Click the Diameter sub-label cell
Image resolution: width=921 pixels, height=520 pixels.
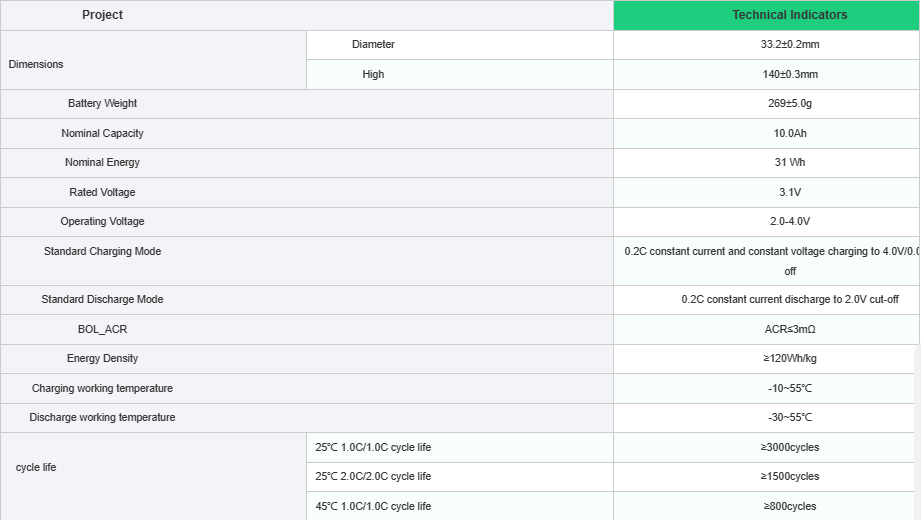373,45
